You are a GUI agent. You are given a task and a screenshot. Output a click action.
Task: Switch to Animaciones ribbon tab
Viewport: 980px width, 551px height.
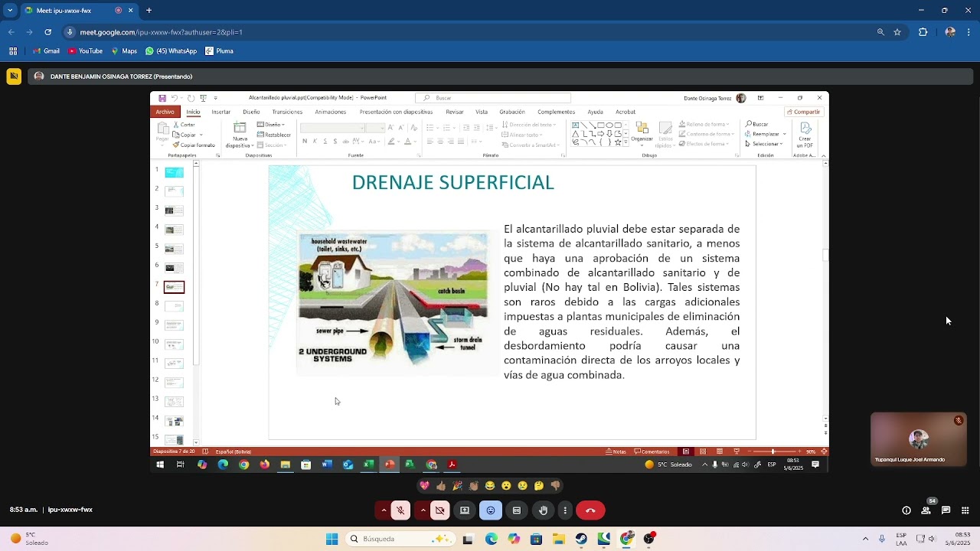331,112
